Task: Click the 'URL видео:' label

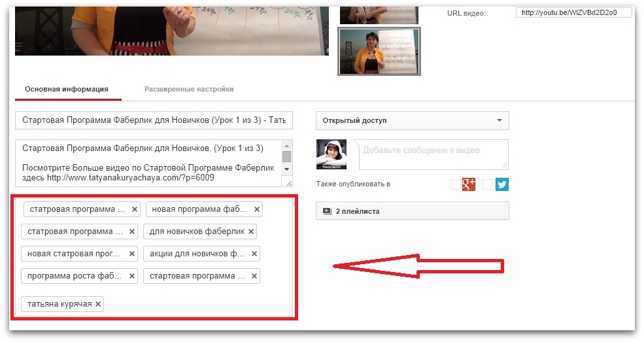Action: (466, 13)
